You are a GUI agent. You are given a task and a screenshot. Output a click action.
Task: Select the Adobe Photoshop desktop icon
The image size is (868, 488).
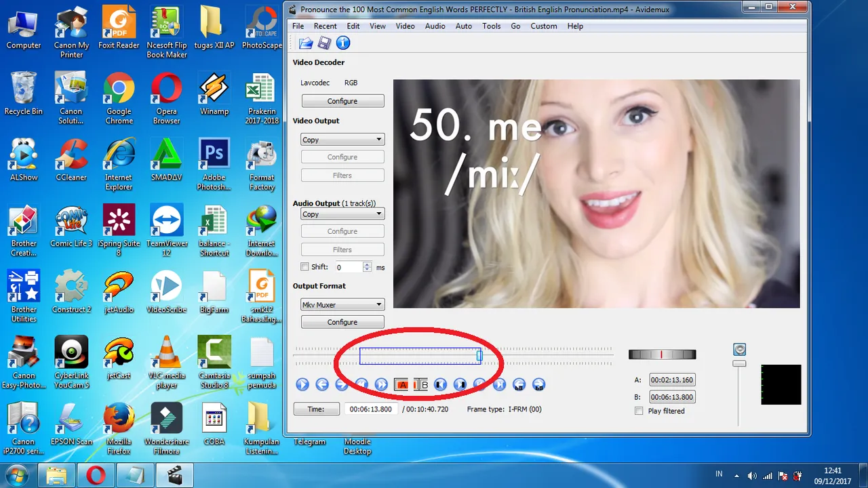coord(214,165)
